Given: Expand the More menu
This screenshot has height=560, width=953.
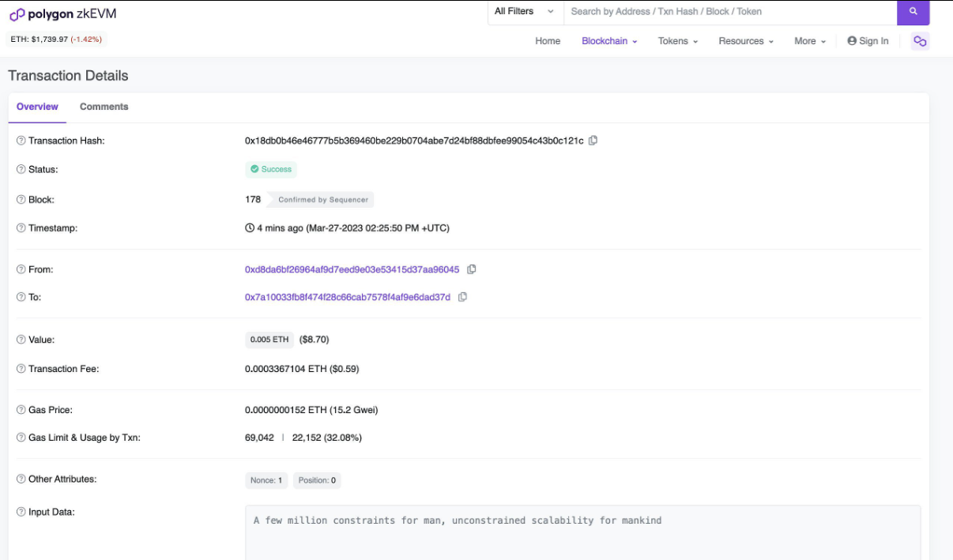Looking at the screenshot, I should [x=810, y=41].
